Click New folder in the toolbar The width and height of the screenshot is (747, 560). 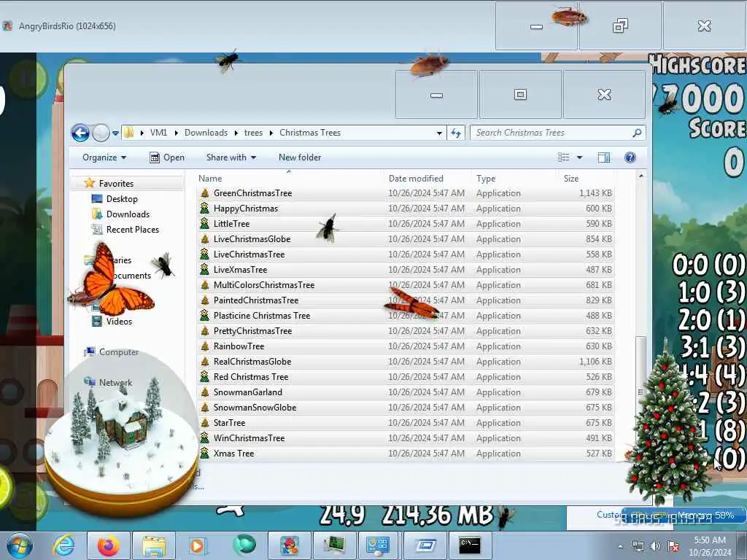click(x=300, y=157)
